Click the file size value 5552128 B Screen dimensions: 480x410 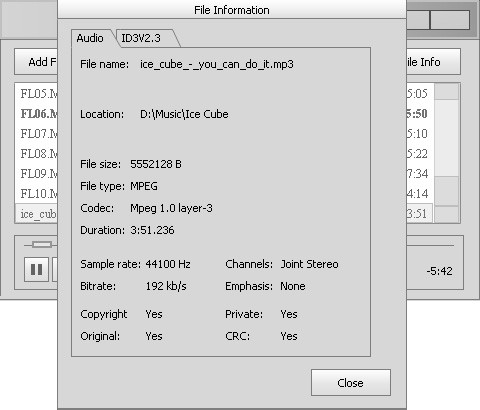[156, 164]
